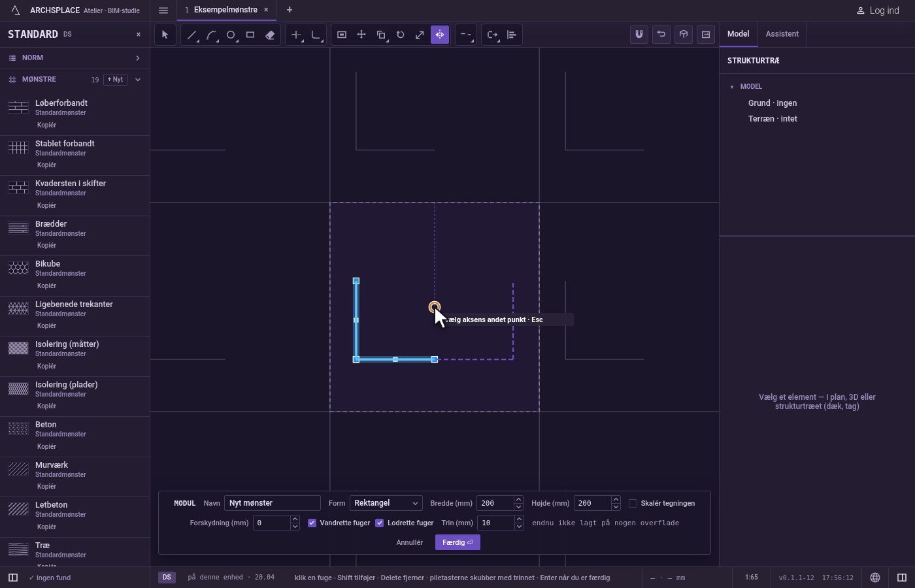Select the rectangle tool
This screenshot has width=915, height=588.
click(x=250, y=35)
